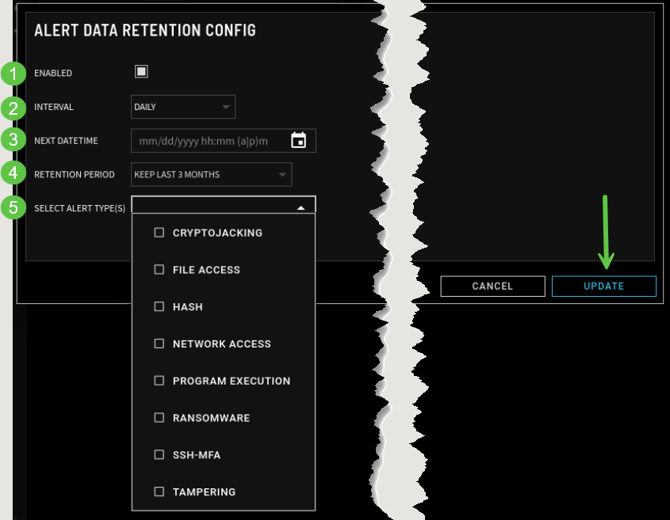Click the green numbered marker 3
Viewport: 670px width, 520px height.
click(13, 141)
